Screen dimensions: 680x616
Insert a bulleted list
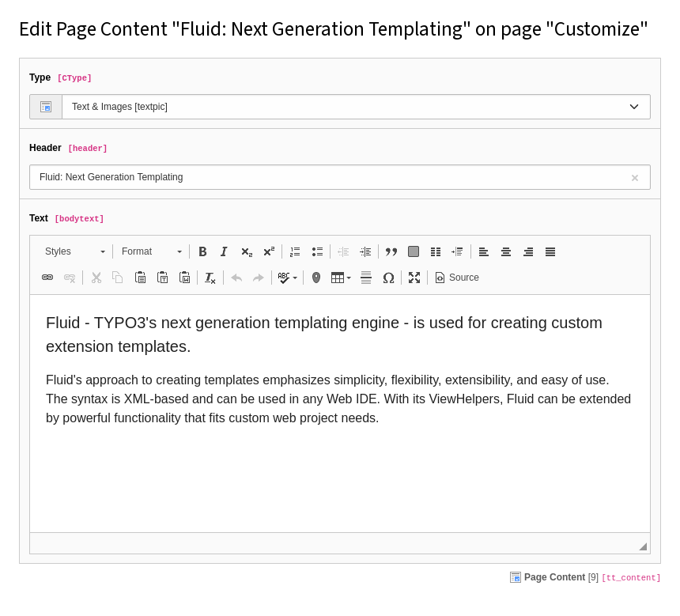[317, 251]
